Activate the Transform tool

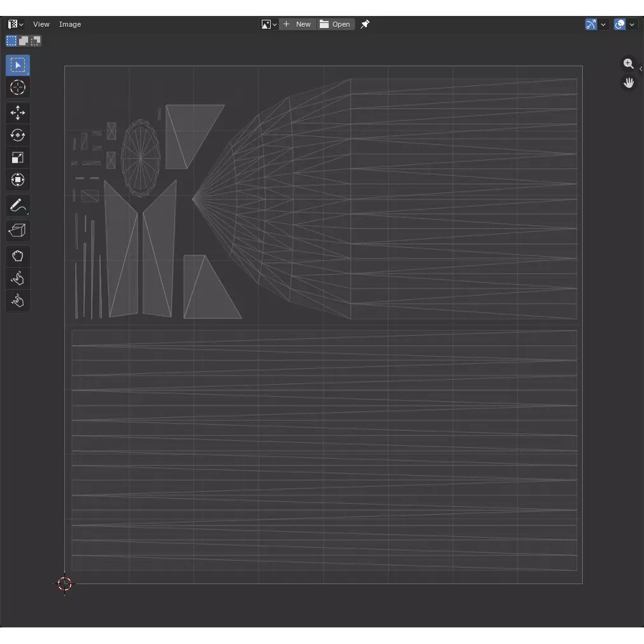tap(18, 180)
